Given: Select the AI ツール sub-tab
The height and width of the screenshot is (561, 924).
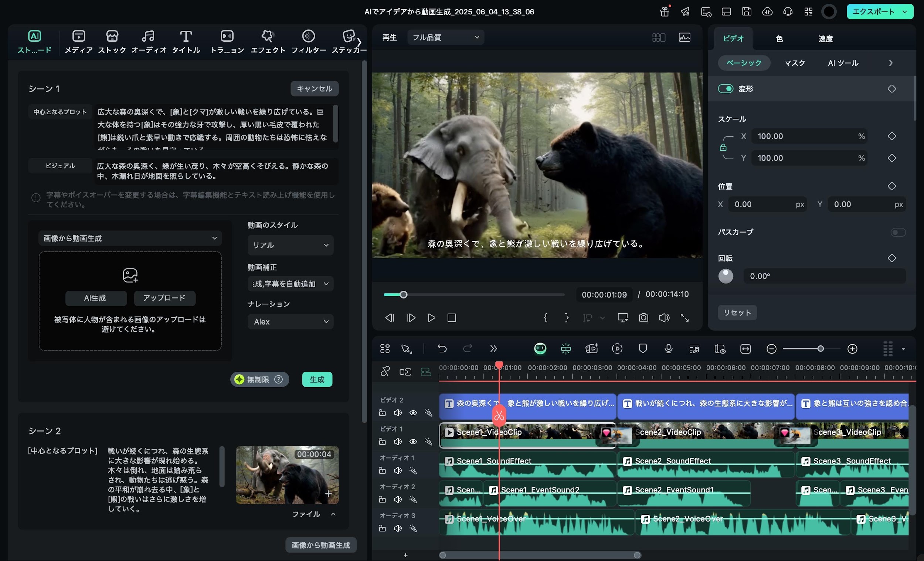Looking at the screenshot, I should click(x=843, y=62).
